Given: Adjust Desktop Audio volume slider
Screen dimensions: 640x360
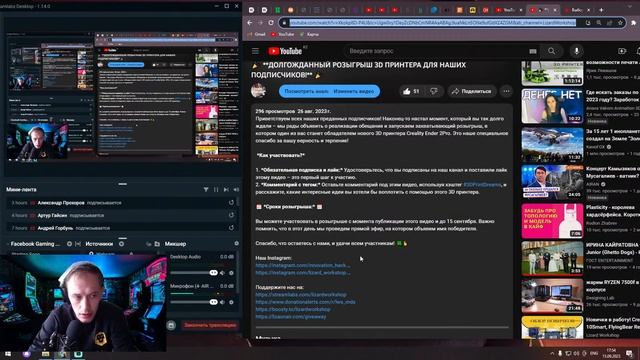Looking at the screenshot, I should (195, 273).
